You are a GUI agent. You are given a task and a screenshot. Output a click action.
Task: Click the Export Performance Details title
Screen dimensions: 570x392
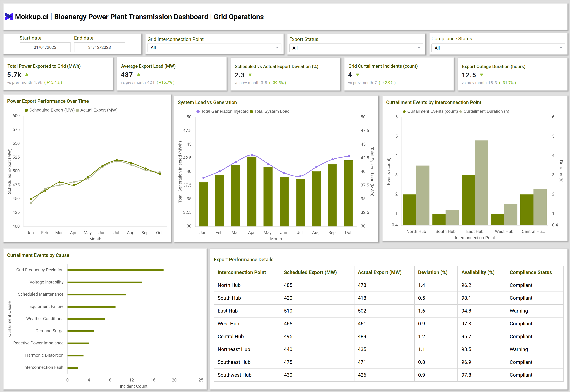[x=243, y=260]
